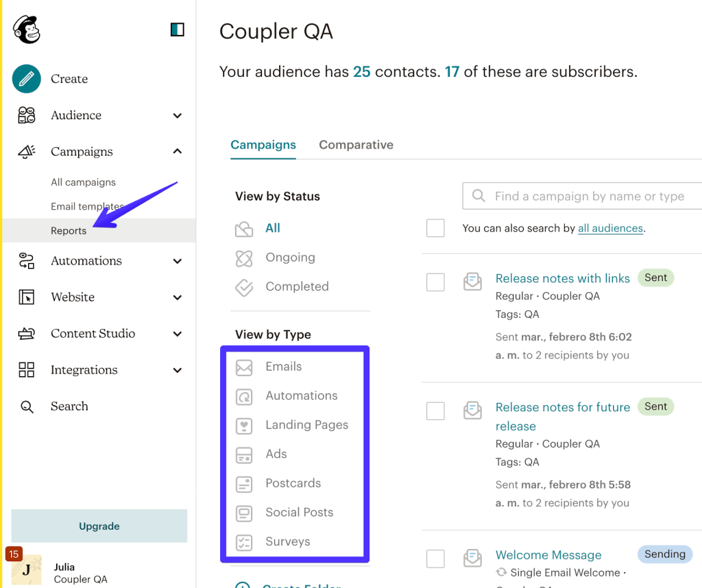Screen dimensions: 702x588
Task: Click the Surveys icon under View by Type
Action: tap(245, 541)
